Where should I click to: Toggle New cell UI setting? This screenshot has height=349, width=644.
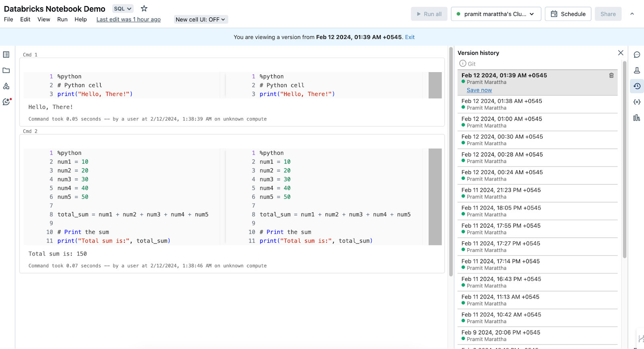(x=201, y=19)
